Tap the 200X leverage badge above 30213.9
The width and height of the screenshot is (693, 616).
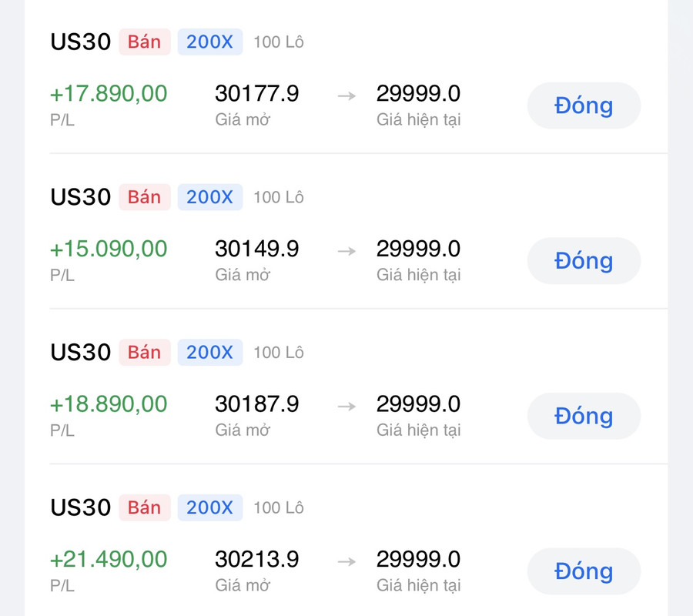point(209,507)
